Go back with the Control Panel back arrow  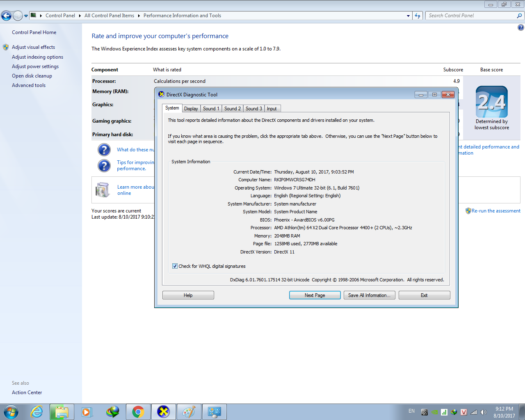click(6, 16)
